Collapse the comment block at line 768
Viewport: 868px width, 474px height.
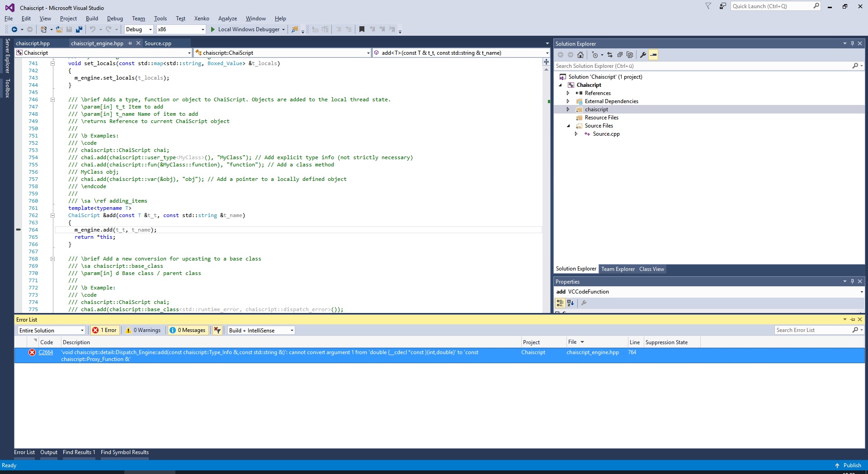(x=52, y=259)
